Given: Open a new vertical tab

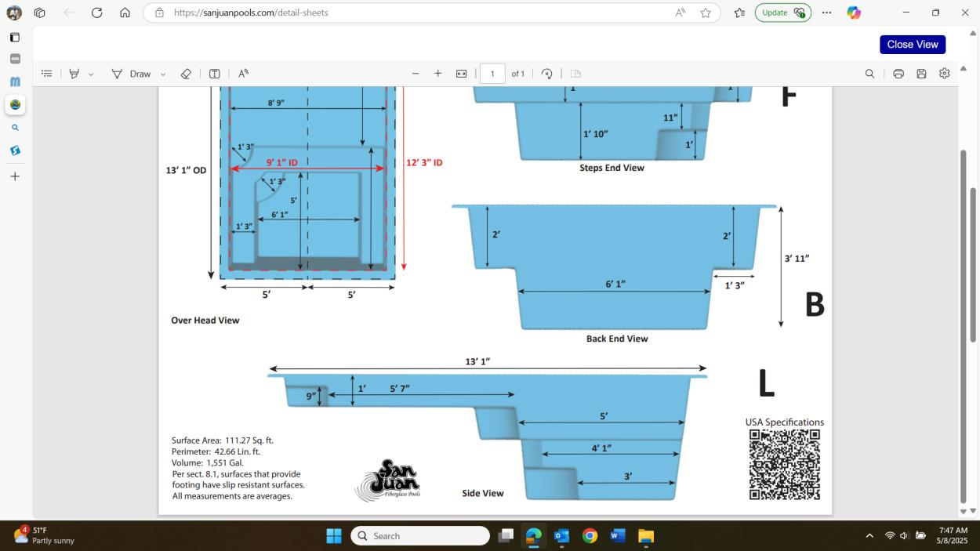Looking at the screenshot, I should [x=15, y=176].
